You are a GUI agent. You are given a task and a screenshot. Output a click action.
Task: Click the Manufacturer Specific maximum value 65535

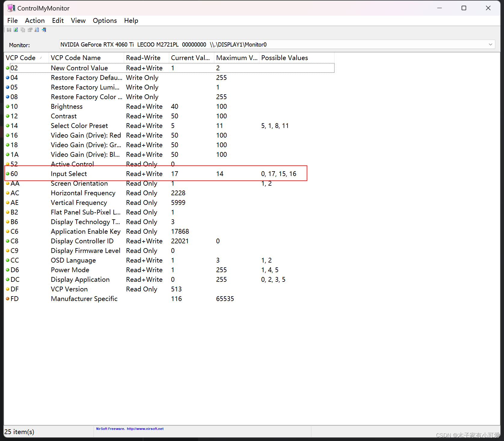(x=225, y=299)
